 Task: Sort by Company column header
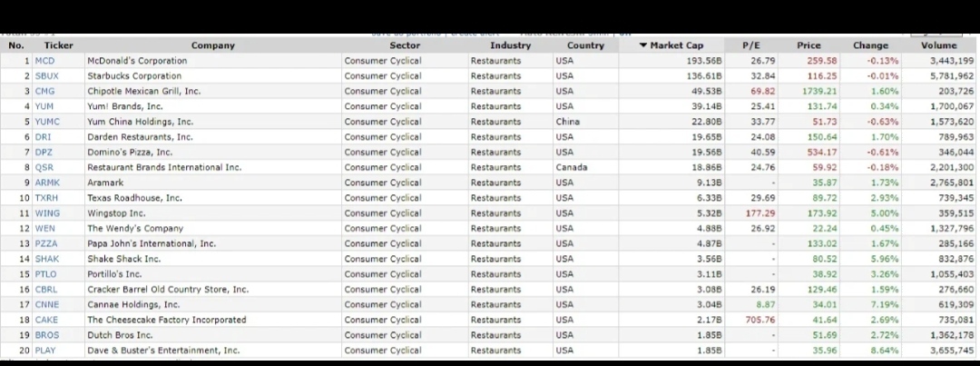click(x=212, y=45)
